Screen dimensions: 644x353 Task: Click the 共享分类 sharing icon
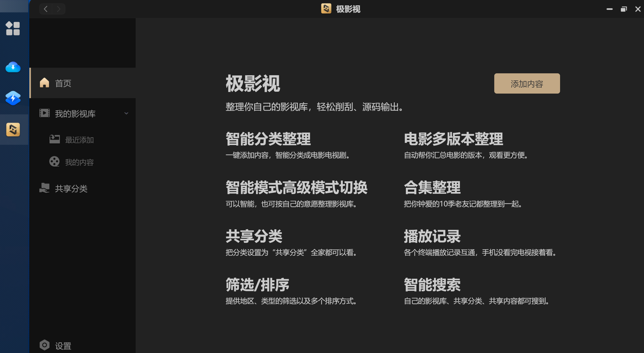(x=44, y=188)
